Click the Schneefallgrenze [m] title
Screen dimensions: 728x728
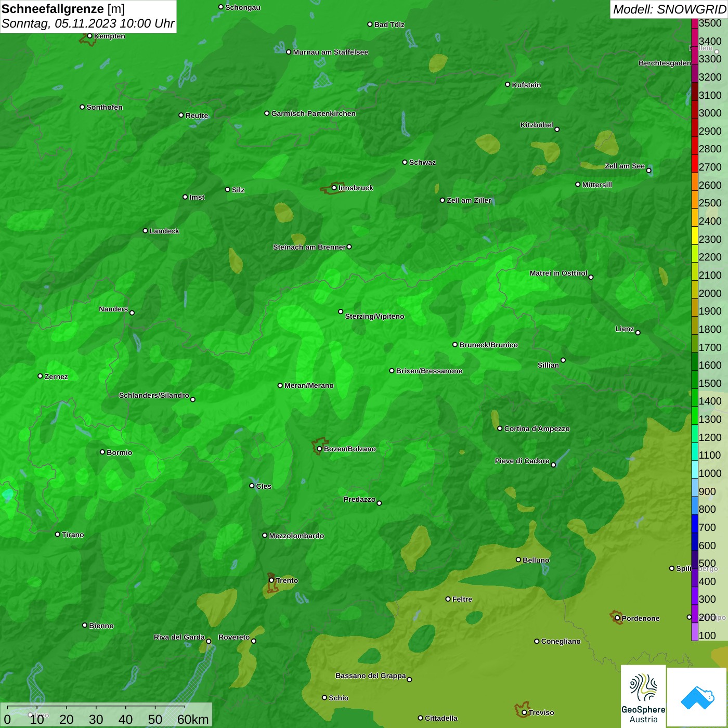63,9
